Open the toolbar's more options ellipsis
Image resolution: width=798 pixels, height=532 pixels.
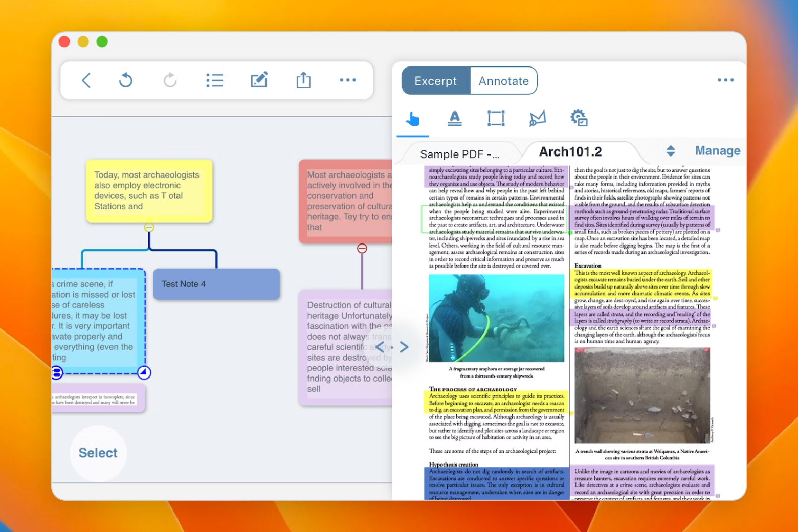point(348,80)
